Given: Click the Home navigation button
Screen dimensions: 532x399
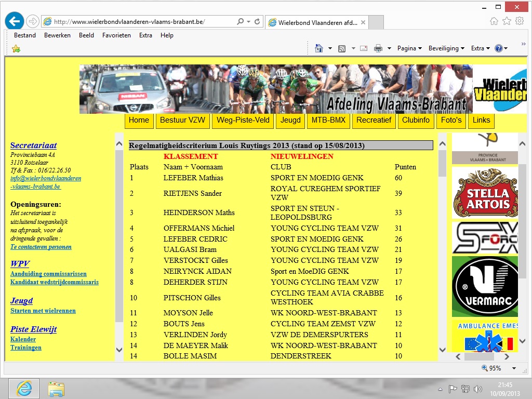Looking at the screenshot, I should (139, 121).
